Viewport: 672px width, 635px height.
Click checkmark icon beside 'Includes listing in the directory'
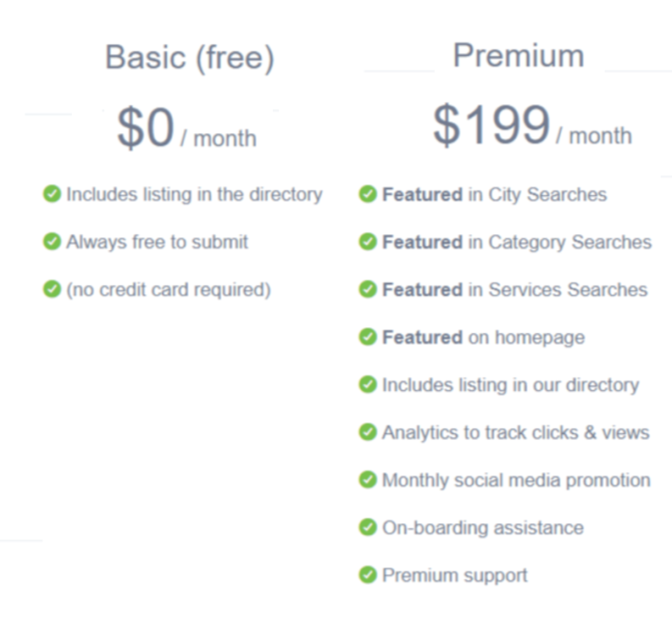coord(52,194)
